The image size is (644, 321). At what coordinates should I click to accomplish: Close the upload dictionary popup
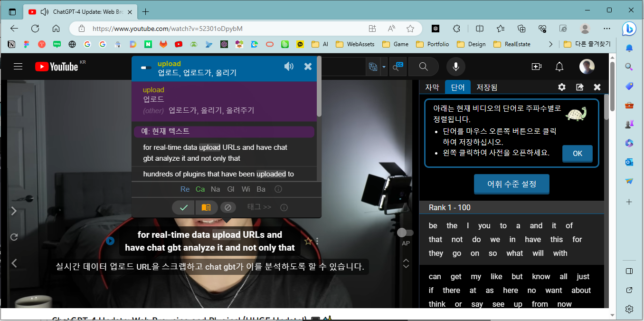(x=308, y=67)
